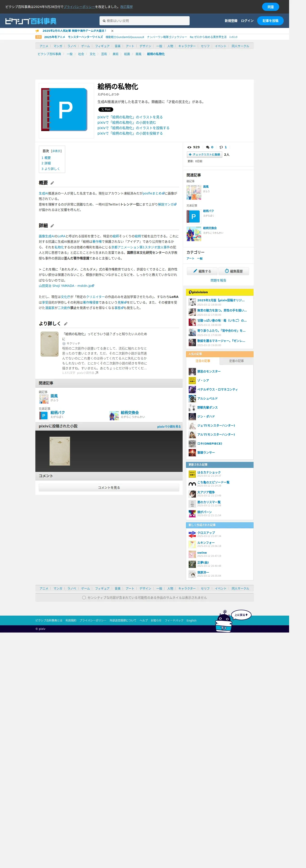Switch to 定番の記事 tab
Viewport: 306px width, 868px height.
point(236,361)
